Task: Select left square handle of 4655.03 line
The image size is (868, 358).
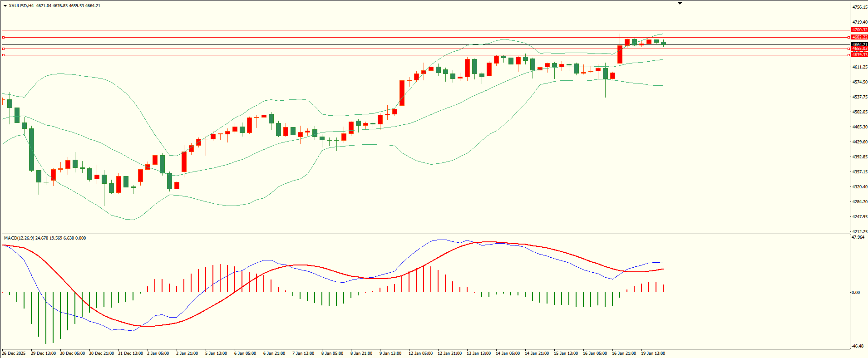Action: coord(4,49)
